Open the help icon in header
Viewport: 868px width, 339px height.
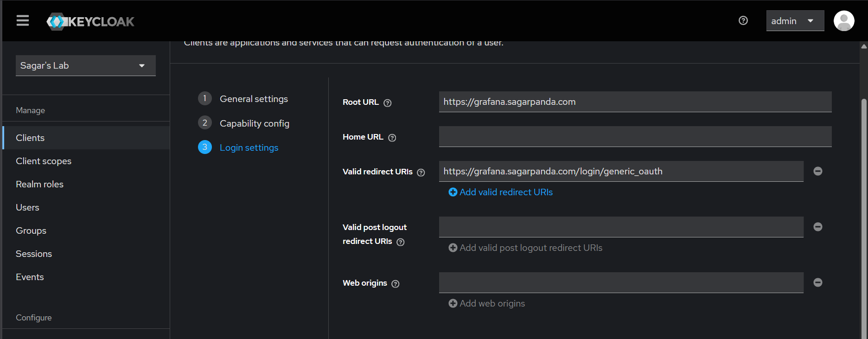point(743,20)
